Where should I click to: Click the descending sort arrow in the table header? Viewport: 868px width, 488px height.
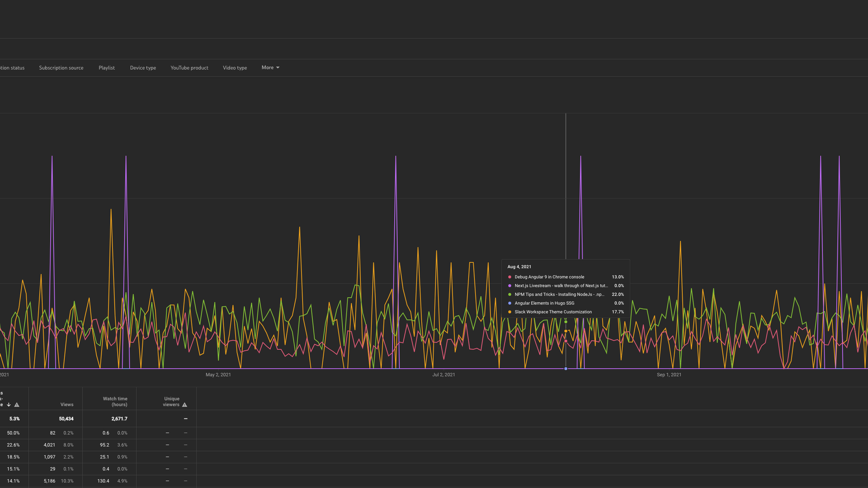9,405
